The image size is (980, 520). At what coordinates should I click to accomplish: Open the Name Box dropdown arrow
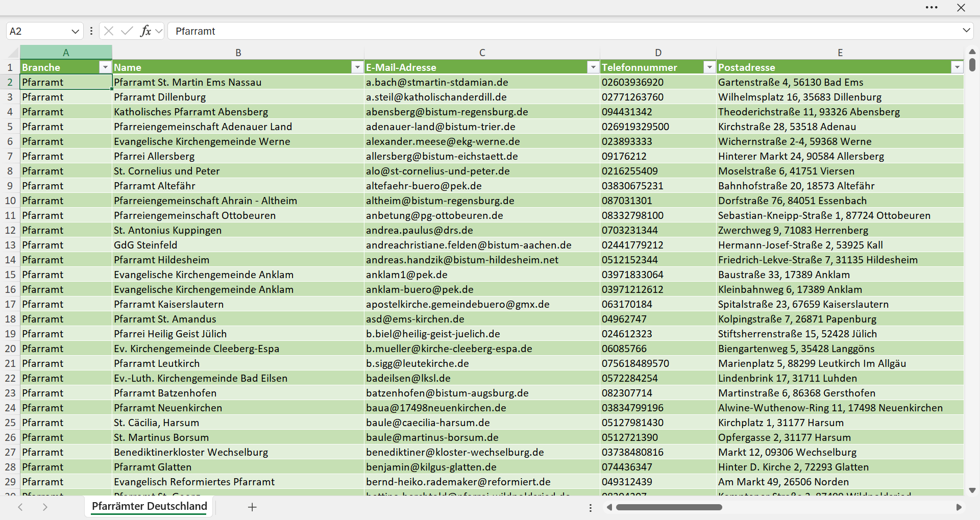75,31
